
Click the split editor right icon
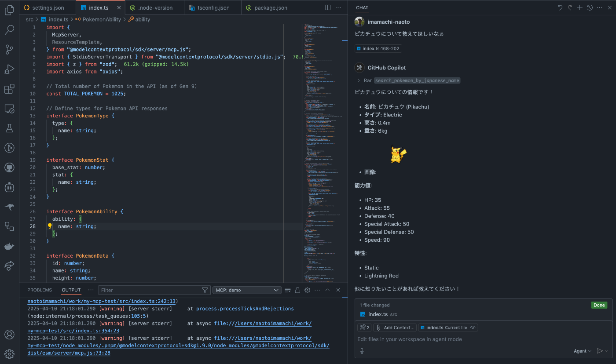point(328,7)
